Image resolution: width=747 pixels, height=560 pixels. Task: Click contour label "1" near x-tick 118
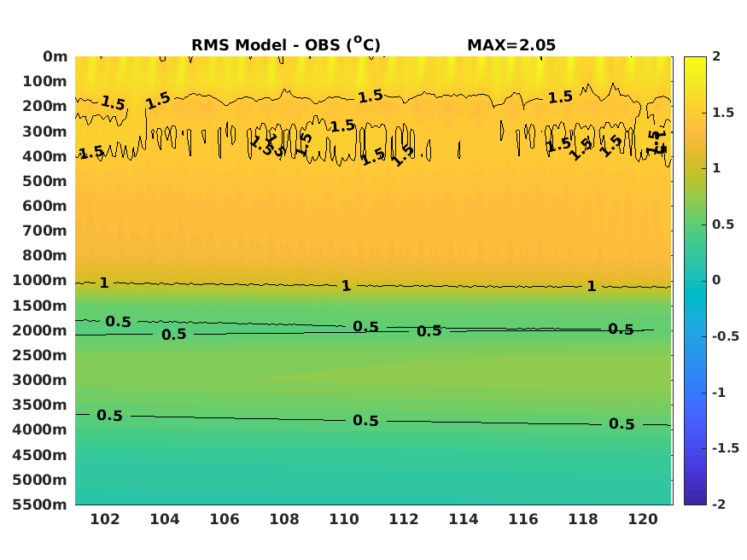(592, 286)
